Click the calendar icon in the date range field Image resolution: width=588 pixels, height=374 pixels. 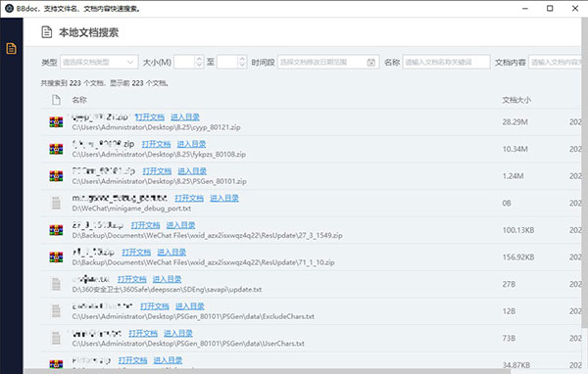(x=370, y=63)
